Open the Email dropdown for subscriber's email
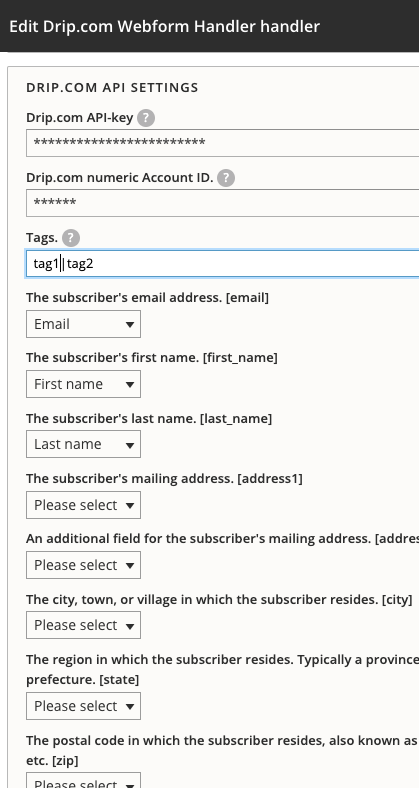This screenshot has height=788, width=419. click(83, 324)
